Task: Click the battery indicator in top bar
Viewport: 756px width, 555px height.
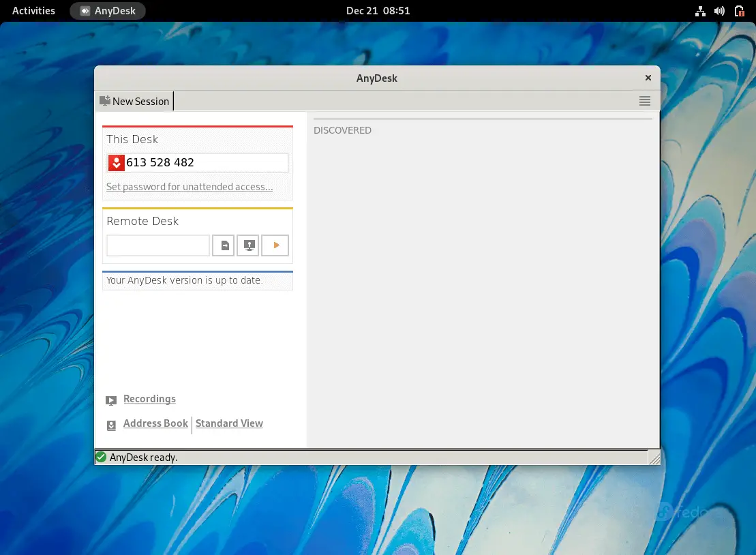Action: click(x=739, y=11)
